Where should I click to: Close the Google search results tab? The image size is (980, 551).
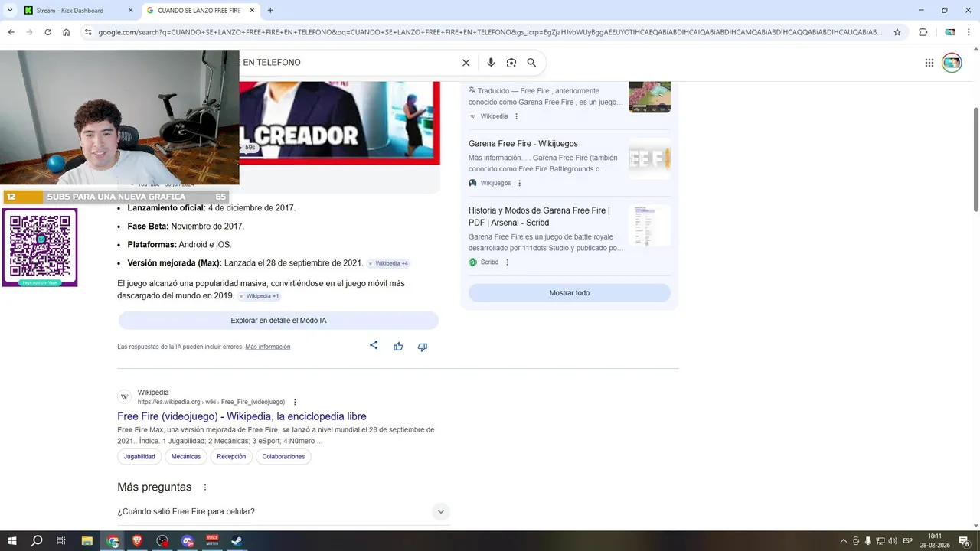tap(252, 11)
